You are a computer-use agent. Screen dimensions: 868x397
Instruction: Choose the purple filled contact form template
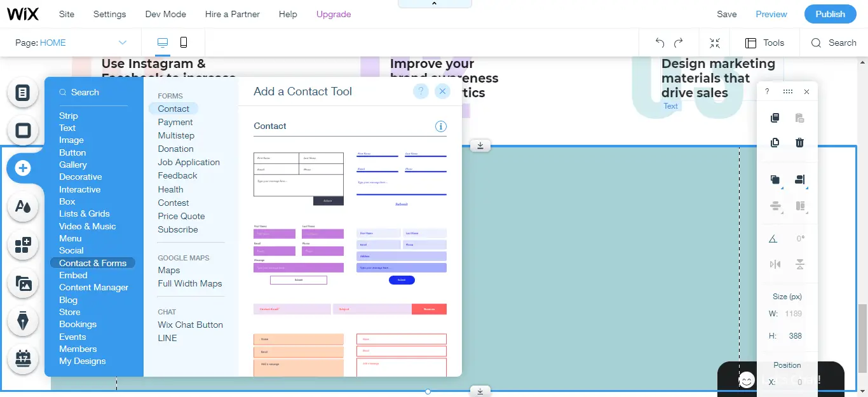299,254
